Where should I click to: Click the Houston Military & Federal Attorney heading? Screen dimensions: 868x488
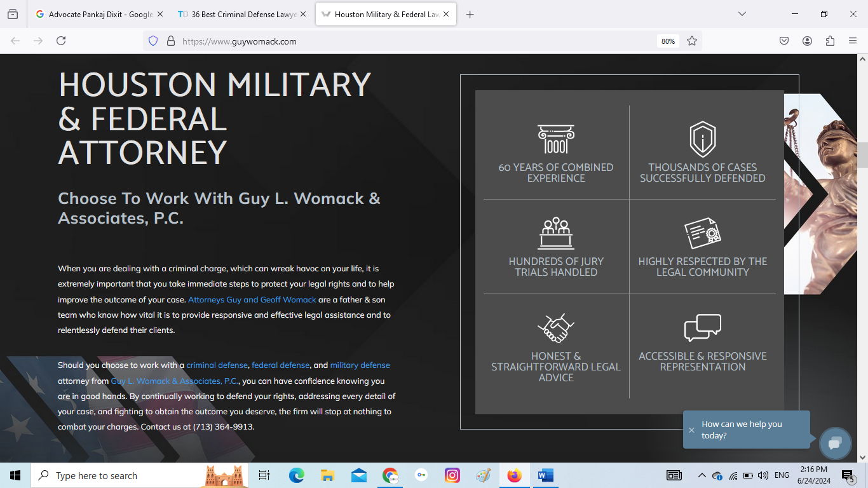click(215, 118)
